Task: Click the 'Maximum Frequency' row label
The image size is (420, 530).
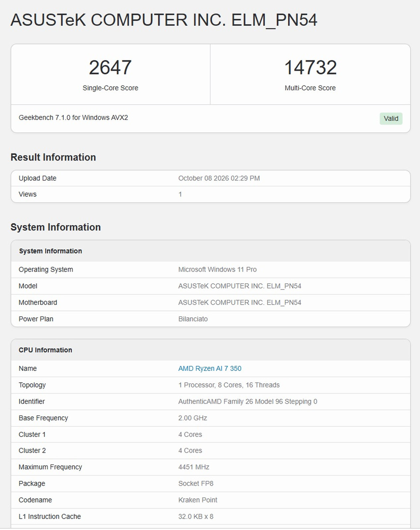Action: click(x=50, y=467)
